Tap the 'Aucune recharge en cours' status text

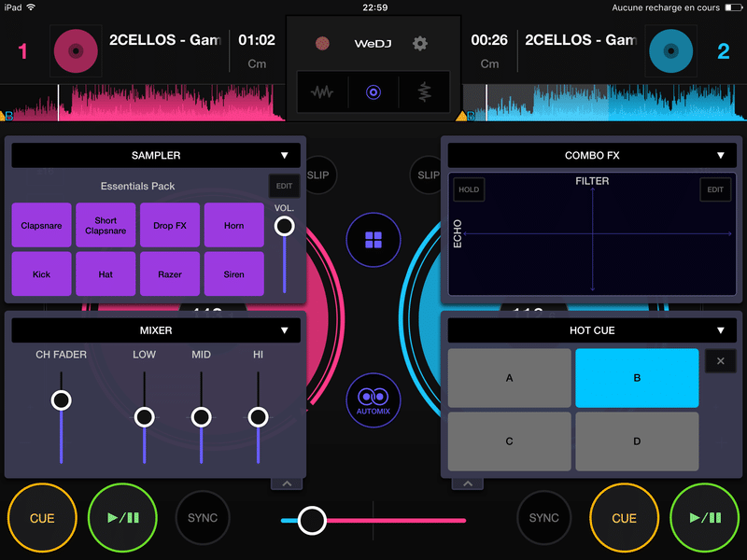click(666, 7)
